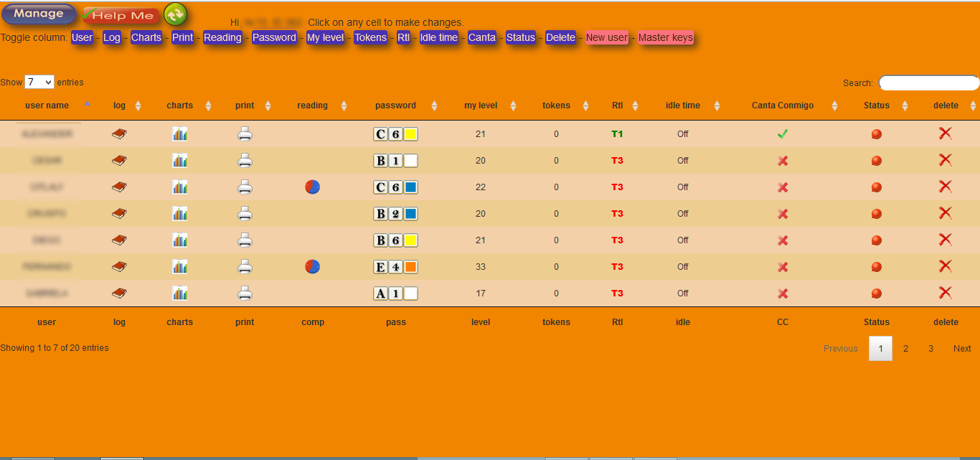View charts for the E4 password row

tap(179, 266)
